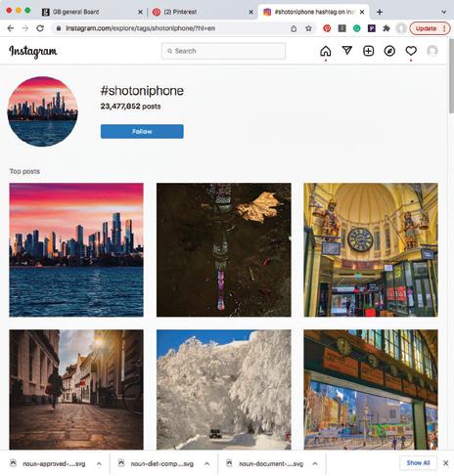Open green circle extension icon
Image resolution: width=454 pixels, height=476 pixels.
[x=357, y=28]
